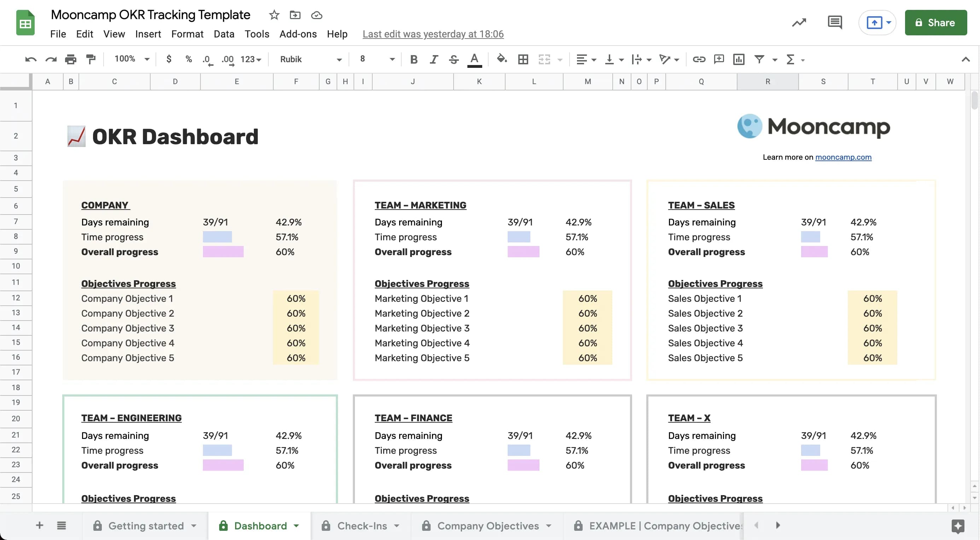The image size is (980, 540).
Task: Toggle strikethrough formatting
Action: point(454,59)
